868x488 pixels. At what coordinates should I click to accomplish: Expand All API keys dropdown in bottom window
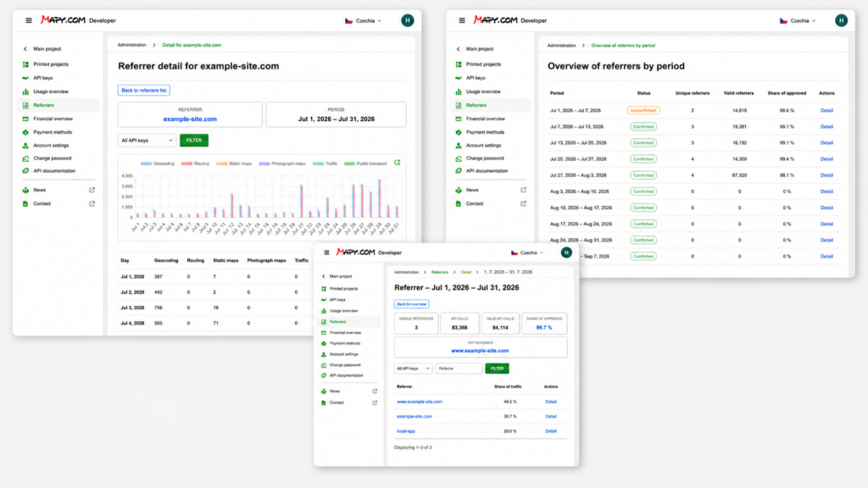click(413, 369)
